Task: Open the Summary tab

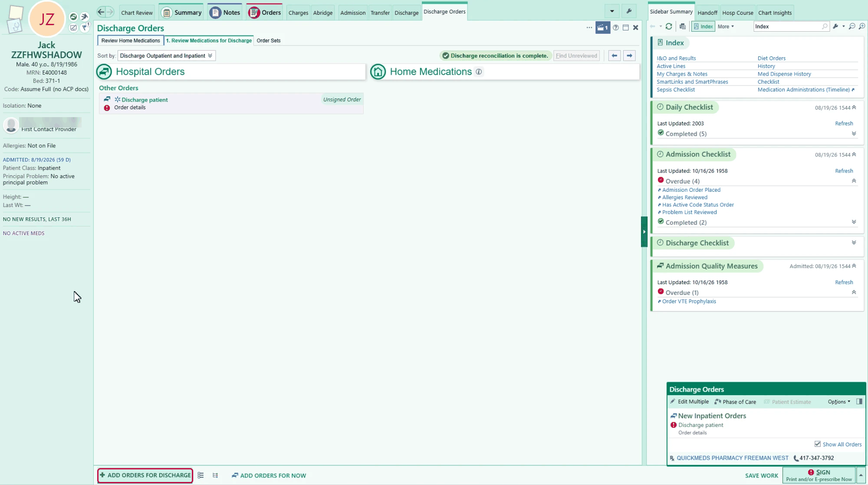Action: (182, 13)
